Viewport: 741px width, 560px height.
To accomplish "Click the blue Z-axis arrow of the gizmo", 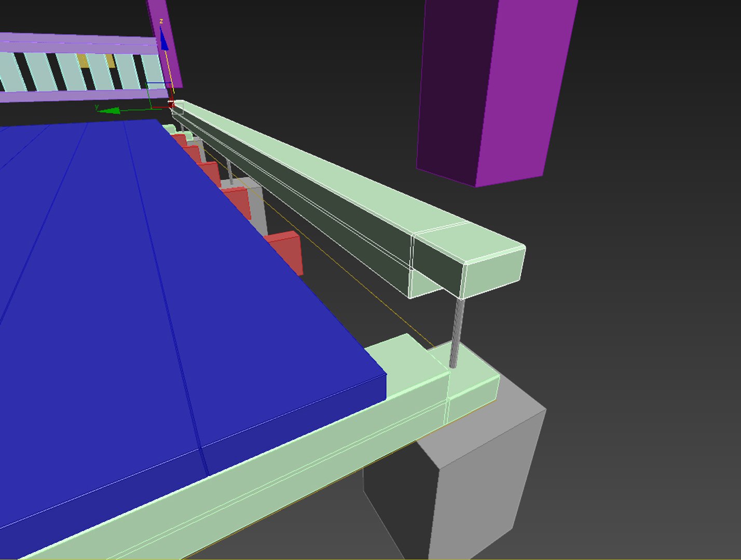I will pyautogui.click(x=164, y=39).
